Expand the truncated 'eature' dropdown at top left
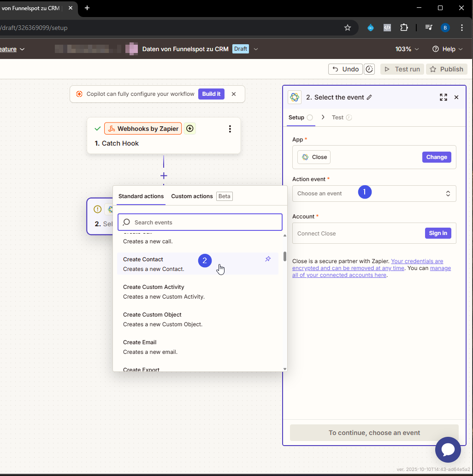Viewport: 473px width, 476px height. click(12, 49)
